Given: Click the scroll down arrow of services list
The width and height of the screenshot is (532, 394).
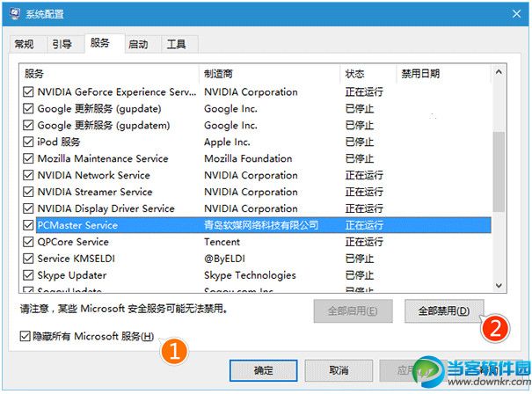Looking at the screenshot, I should [499, 286].
